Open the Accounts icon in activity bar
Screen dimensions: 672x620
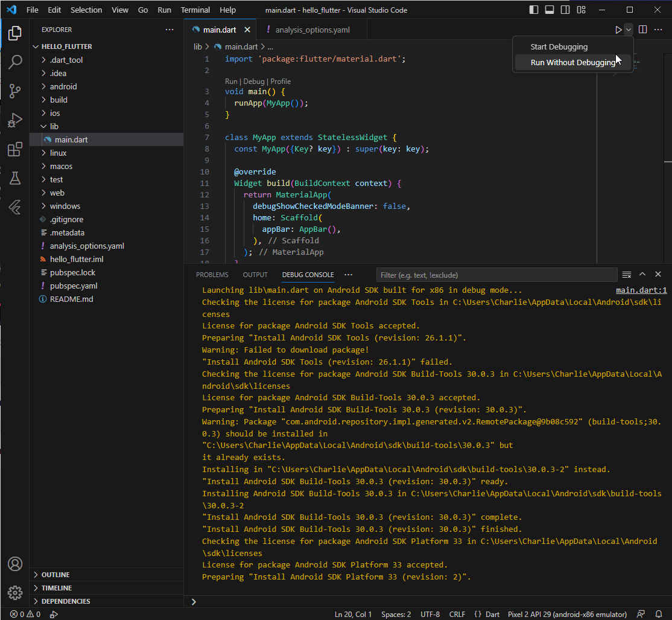(x=15, y=564)
